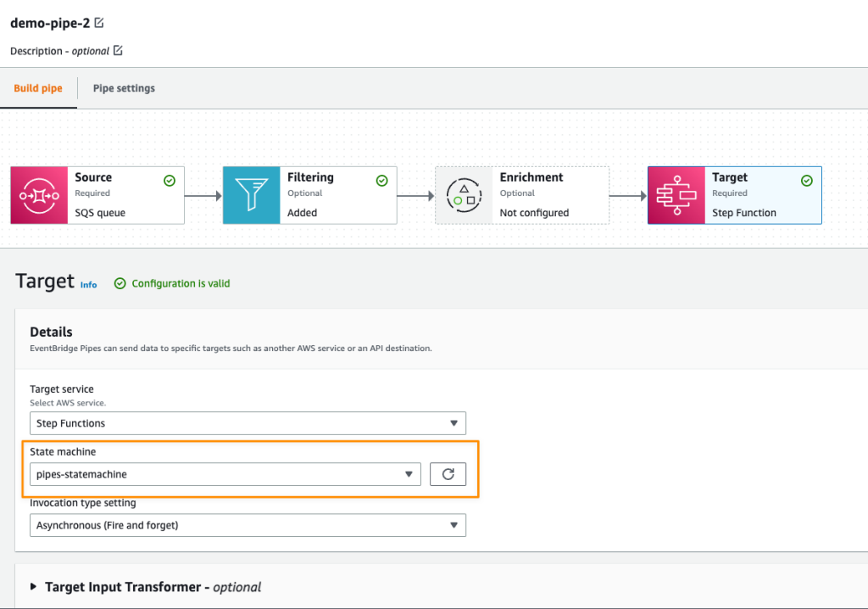Open the Invocation type setting dropdown

click(248, 525)
